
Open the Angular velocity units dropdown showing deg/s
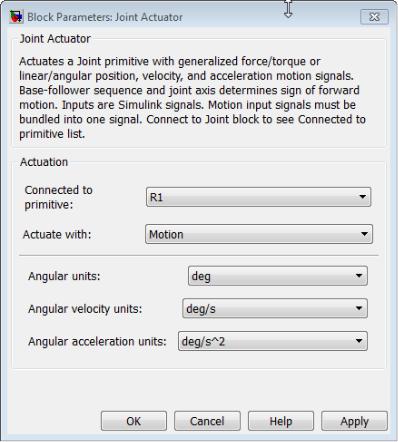pos(275,308)
